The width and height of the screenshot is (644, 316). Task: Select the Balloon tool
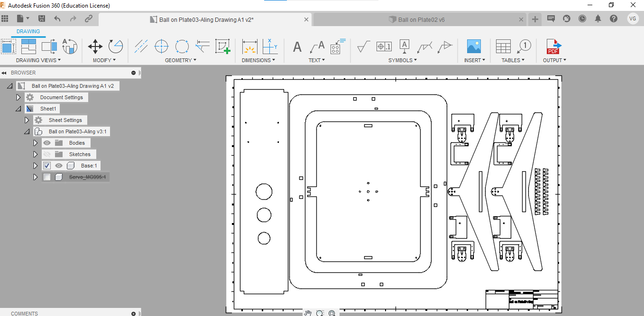(x=524, y=46)
